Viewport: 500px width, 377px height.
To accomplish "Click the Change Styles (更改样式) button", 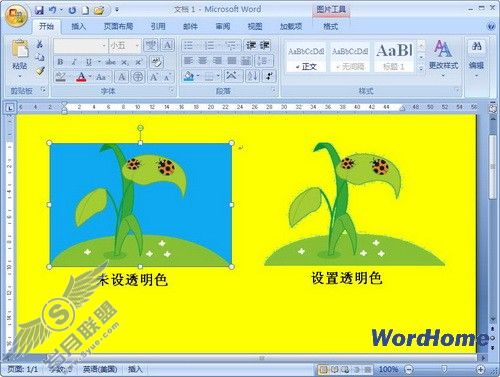I will click(443, 59).
